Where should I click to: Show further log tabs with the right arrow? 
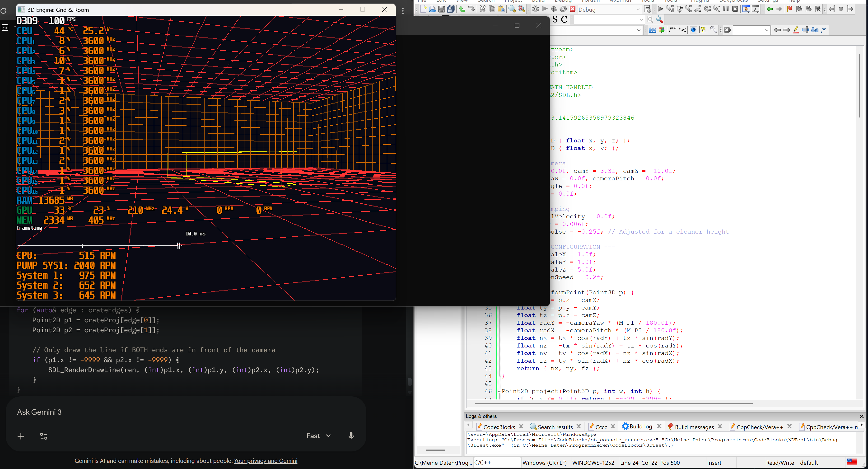coord(862,425)
